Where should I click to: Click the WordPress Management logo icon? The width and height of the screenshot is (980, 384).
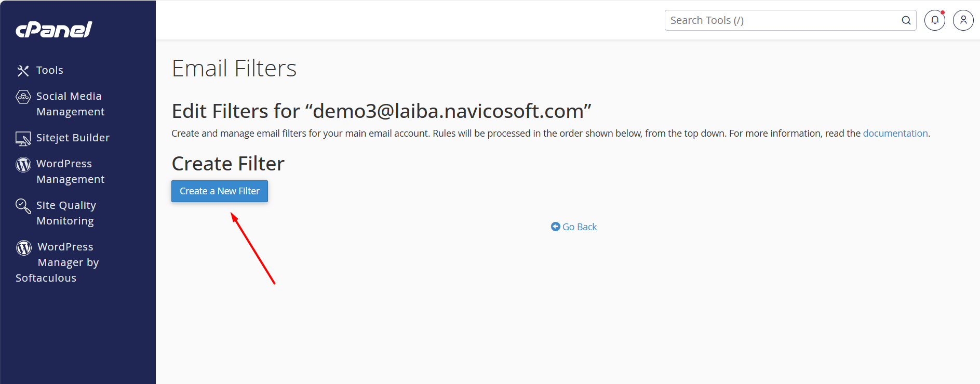(x=23, y=165)
